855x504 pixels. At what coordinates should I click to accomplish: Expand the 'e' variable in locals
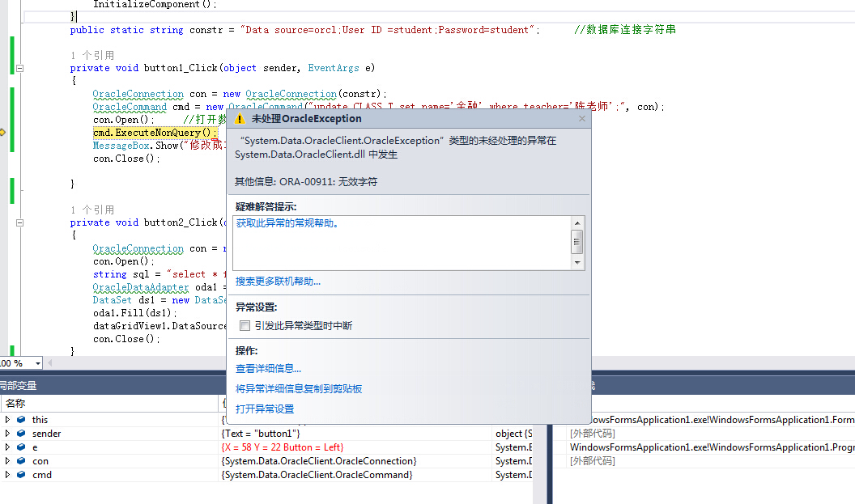click(7, 447)
